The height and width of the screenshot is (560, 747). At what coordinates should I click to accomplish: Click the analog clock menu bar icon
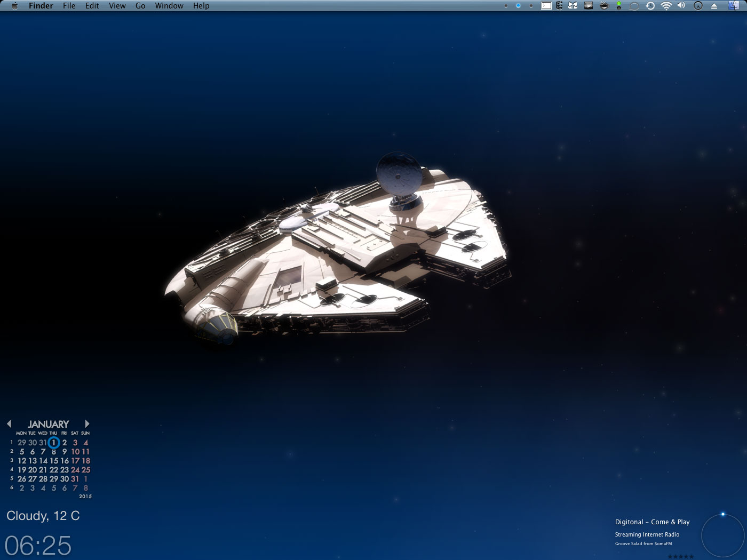tap(698, 6)
